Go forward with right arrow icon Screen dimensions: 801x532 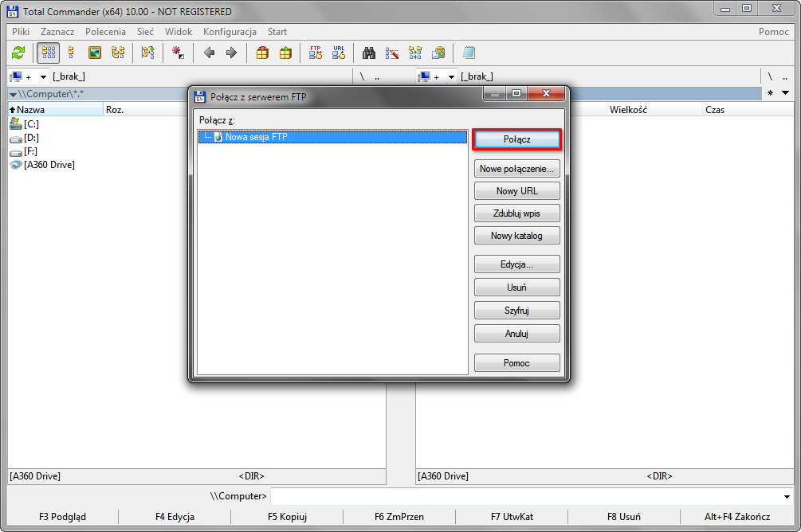231,53
